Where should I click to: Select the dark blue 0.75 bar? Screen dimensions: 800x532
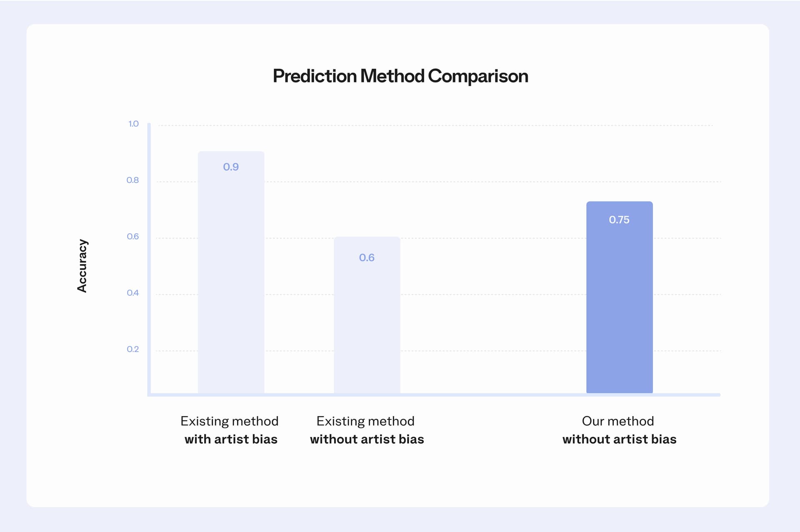pyautogui.click(x=620, y=297)
